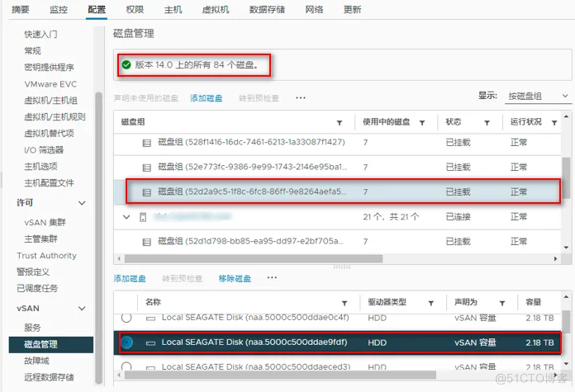Click 添加磁盘 in the upper toolbar
575x392 pixels.
207,98
